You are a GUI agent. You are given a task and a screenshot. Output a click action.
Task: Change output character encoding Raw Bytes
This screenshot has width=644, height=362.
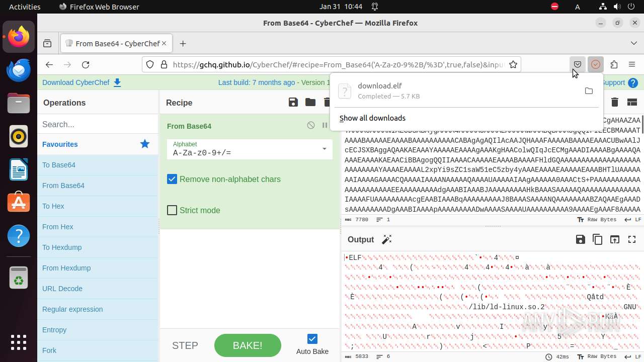(597, 356)
